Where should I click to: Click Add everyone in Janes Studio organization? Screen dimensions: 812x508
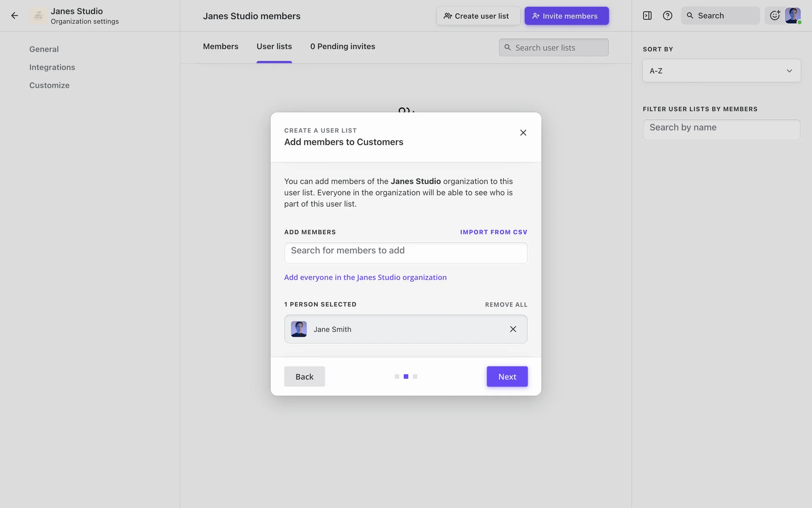pos(365,277)
